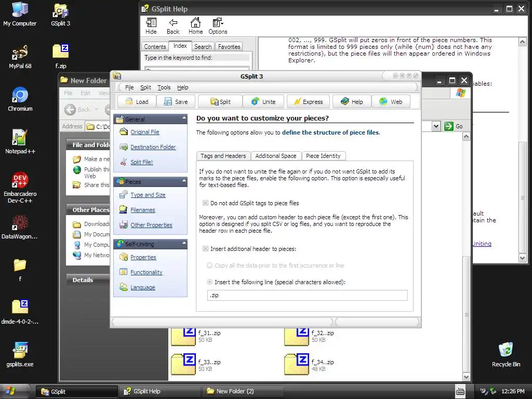Switch to Tags and Headers tab

coord(223,156)
